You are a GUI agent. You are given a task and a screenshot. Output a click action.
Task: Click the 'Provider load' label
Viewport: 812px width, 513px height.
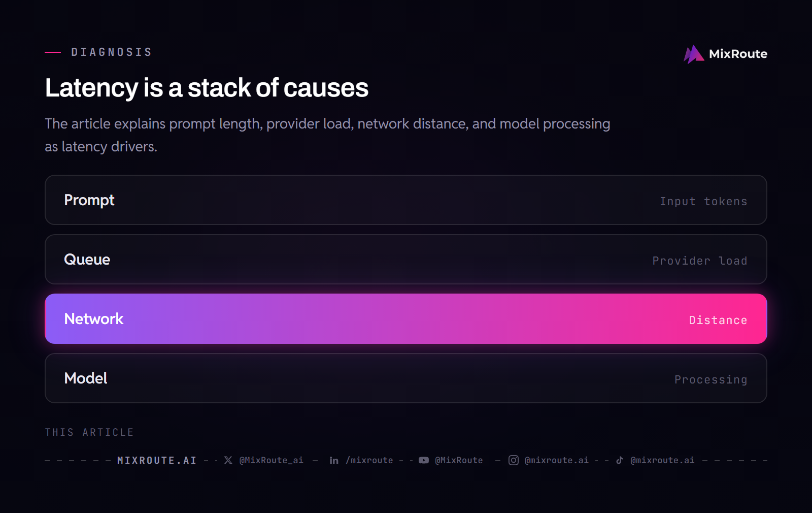700,261
